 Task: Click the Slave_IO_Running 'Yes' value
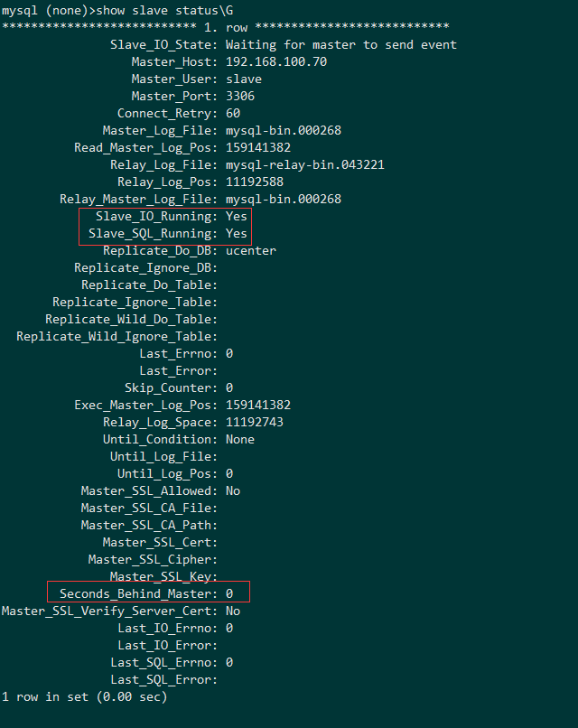click(237, 216)
